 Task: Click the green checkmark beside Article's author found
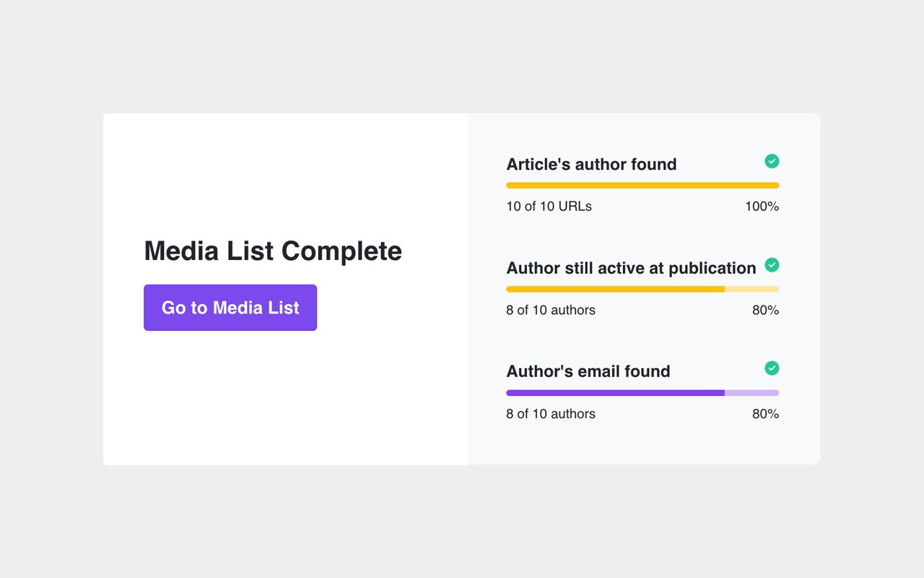pyautogui.click(x=772, y=161)
